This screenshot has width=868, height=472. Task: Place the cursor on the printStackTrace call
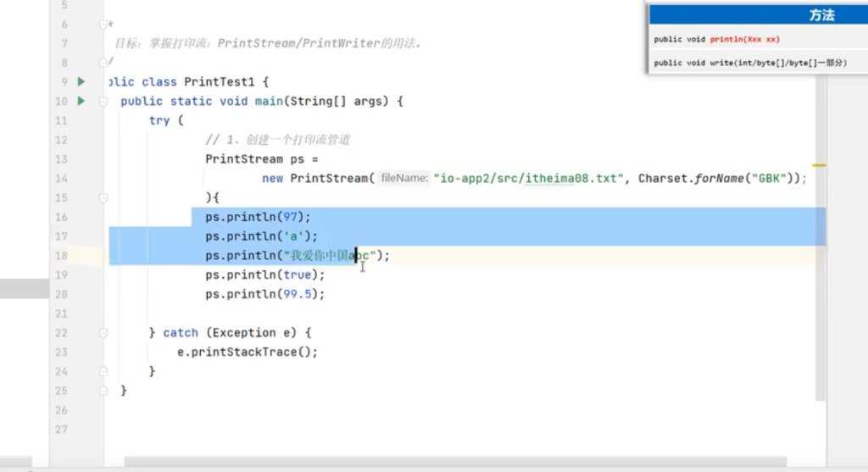[240, 353]
